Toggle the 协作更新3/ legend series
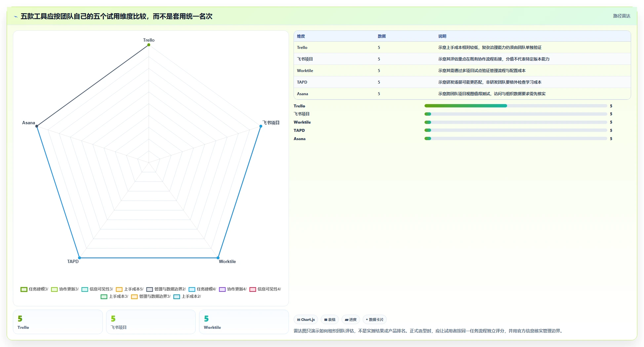Viewport: 644px width, 347px height. click(x=65, y=289)
